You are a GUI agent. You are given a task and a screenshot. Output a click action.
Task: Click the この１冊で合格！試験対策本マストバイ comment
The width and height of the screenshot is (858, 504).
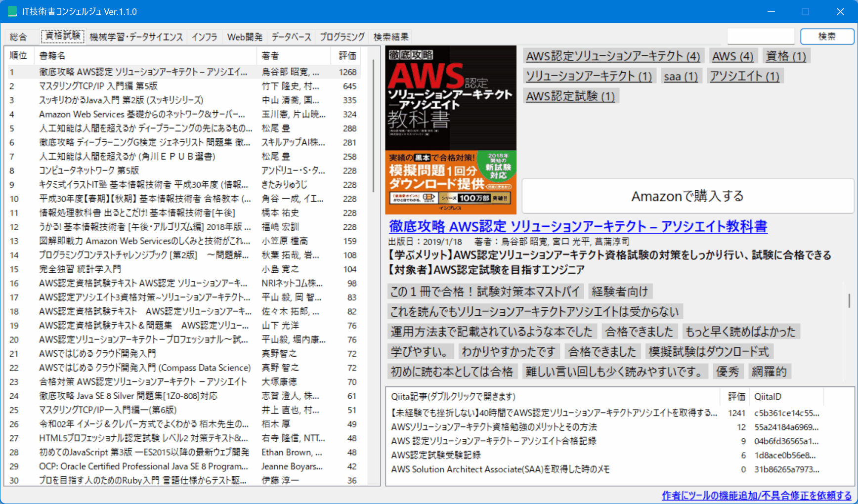tap(485, 292)
